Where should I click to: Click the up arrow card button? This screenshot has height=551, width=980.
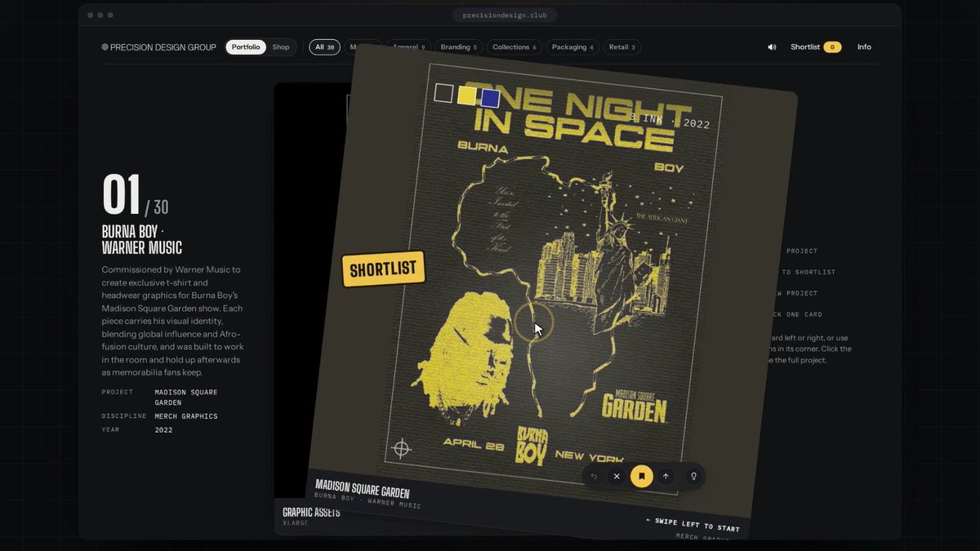coord(666,476)
